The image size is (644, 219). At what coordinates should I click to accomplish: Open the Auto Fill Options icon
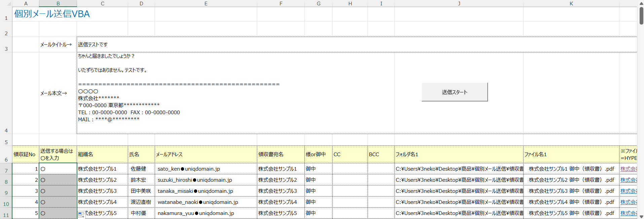81,215
